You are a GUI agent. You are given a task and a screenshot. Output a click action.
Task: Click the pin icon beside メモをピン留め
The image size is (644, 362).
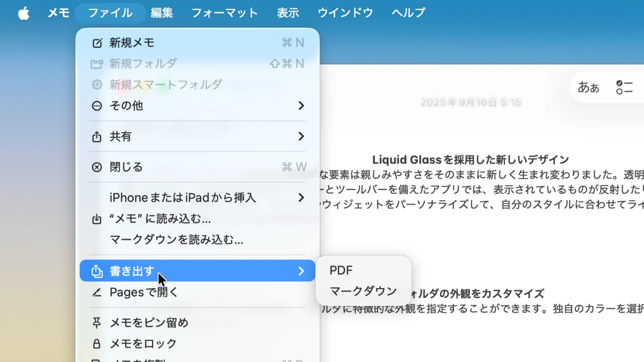pos(97,323)
